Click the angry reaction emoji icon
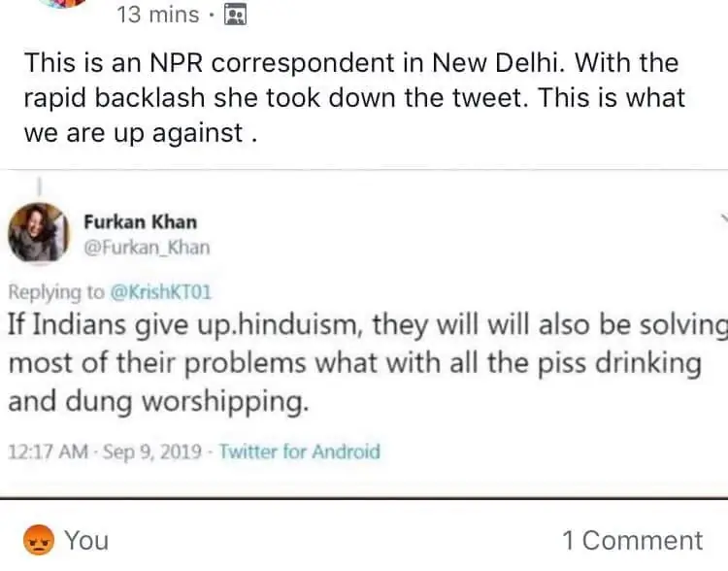This screenshot has width=728, height=571. coord(36,540)
